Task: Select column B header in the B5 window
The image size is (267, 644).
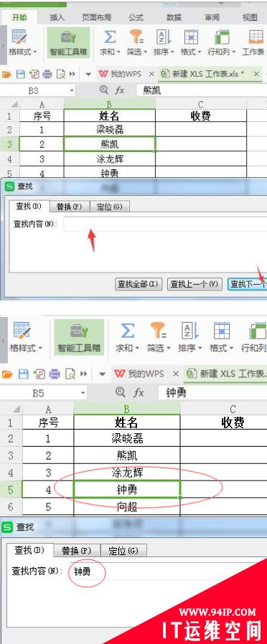Action: [x=127, y=408]
